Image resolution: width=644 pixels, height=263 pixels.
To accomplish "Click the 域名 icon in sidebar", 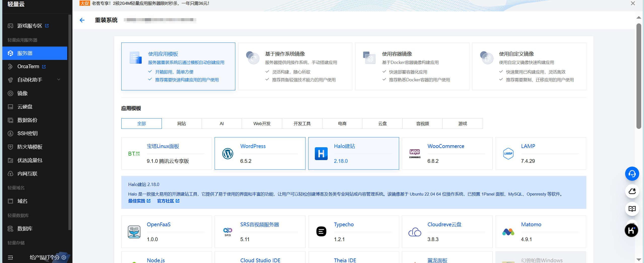I will point(10,201).
